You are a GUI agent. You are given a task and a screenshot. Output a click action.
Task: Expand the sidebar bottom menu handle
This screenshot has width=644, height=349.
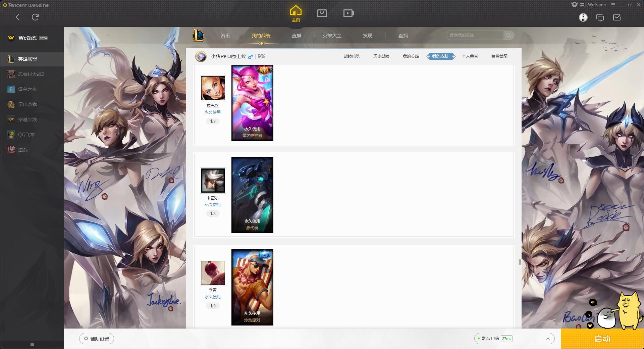click(32, 344)
